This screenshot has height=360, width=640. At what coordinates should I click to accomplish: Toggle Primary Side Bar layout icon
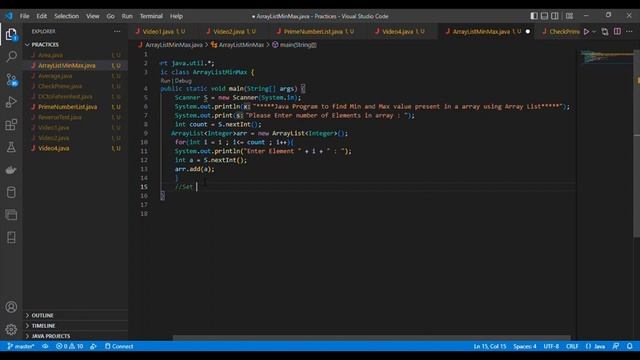[x=534, y=16]
